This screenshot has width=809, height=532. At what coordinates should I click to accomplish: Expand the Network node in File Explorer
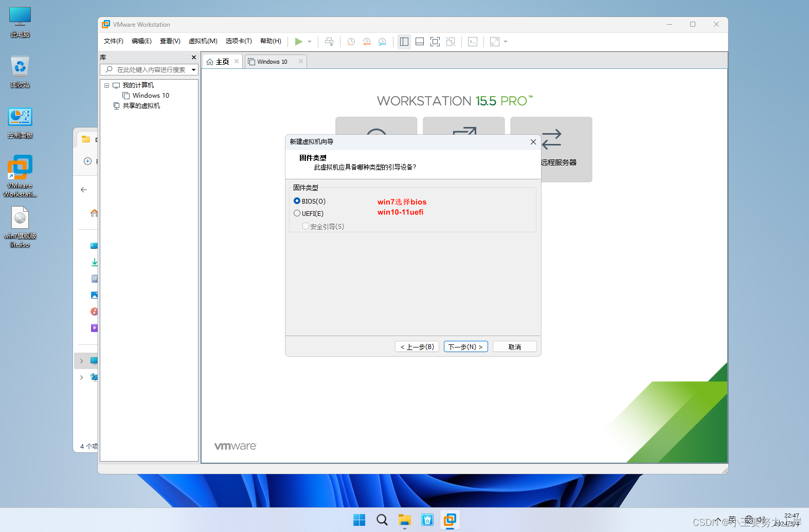81,377
